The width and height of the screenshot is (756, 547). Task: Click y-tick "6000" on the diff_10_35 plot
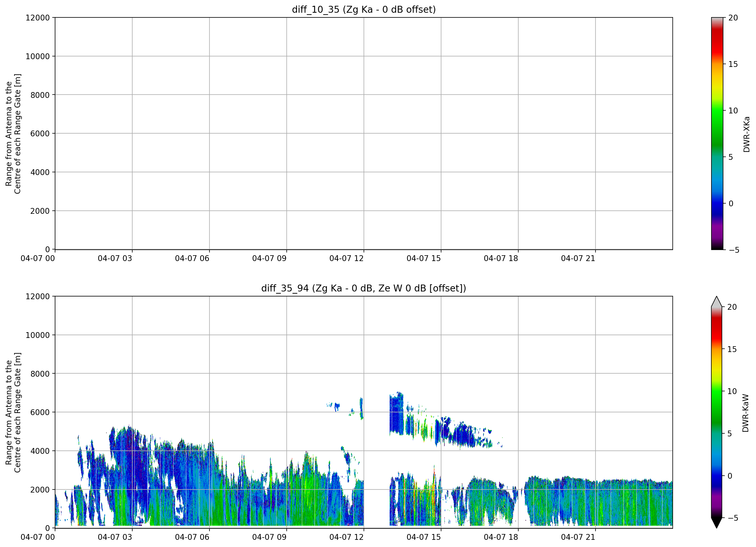[x=40, y=134]
